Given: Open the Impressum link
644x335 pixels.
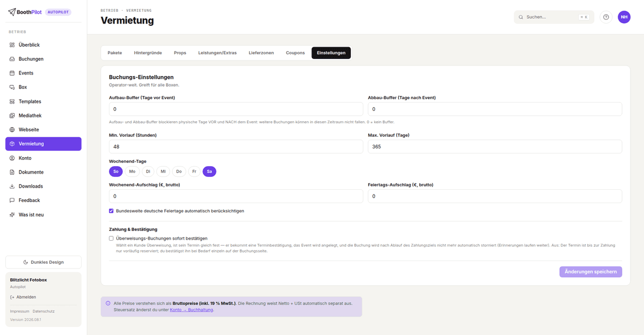Looking at the screenshot, I should coord(20,311).
